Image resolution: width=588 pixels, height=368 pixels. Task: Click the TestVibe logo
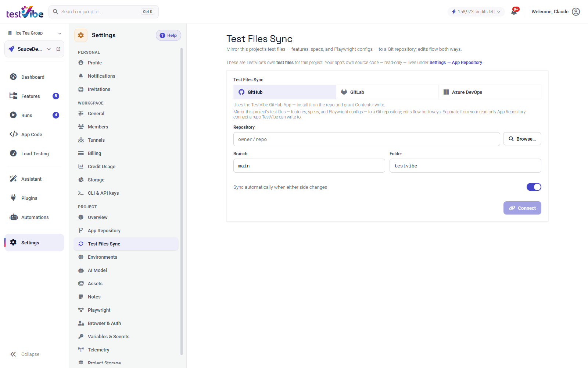(25, 12)
